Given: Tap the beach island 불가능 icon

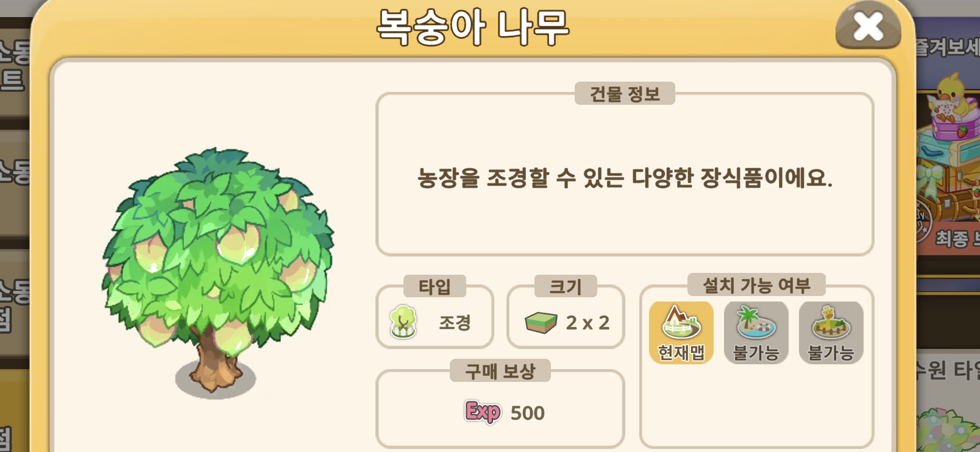Looking at the screenshot, I should click(756, 333).
